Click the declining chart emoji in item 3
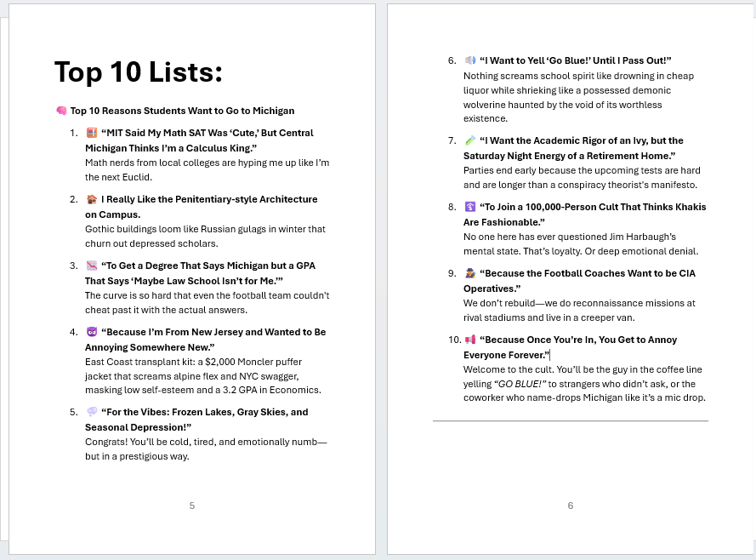The height and width of the screenshot is (560, 756). tap(92, 266)
